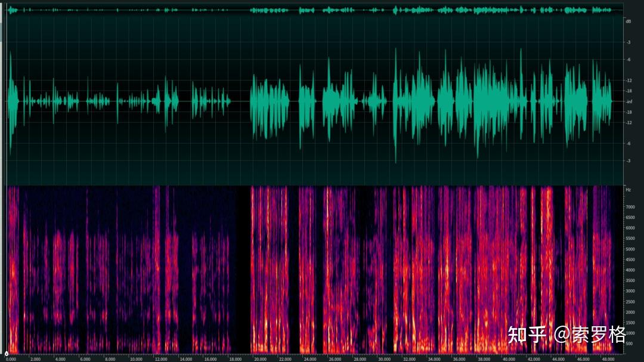
Task: Click the 46.000 mark on time ruler
Action: tap(583, 359)
